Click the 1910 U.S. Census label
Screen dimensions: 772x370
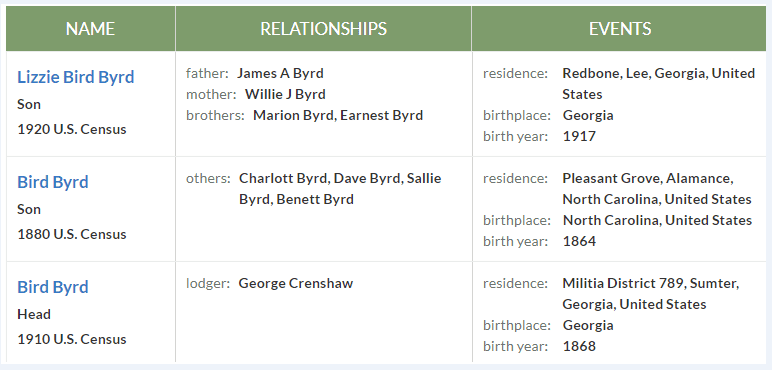(x=72, y=339)
